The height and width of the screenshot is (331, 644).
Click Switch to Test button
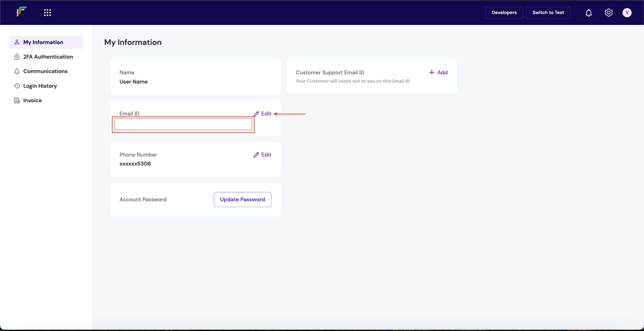point(548,13)
